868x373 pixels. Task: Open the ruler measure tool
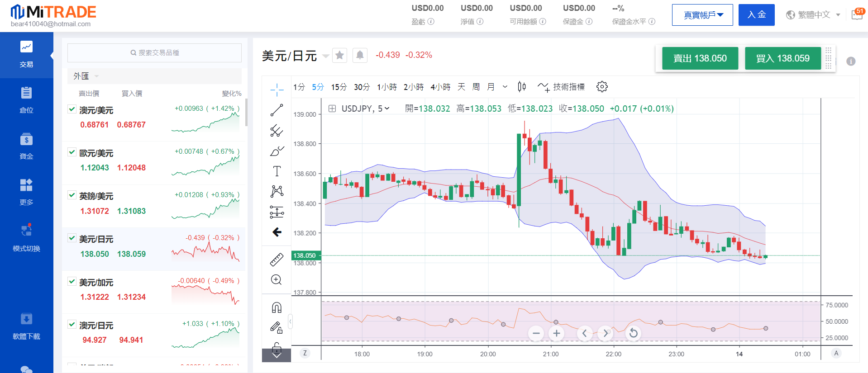point(277,260)
